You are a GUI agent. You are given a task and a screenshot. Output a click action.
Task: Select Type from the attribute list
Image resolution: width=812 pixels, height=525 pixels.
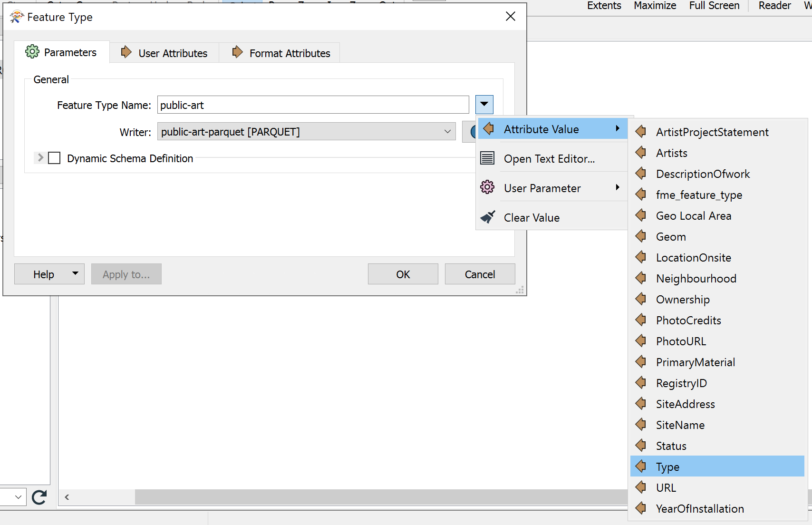click(x=717, y=467)
